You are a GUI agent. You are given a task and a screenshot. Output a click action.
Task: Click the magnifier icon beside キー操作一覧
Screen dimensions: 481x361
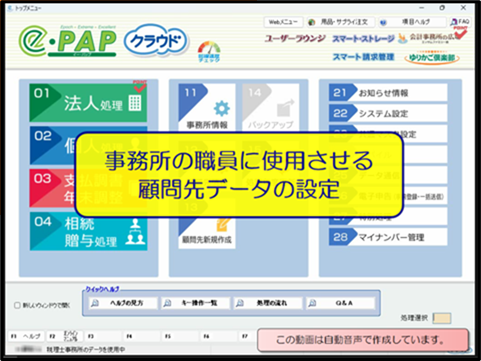tap(167, 303)
